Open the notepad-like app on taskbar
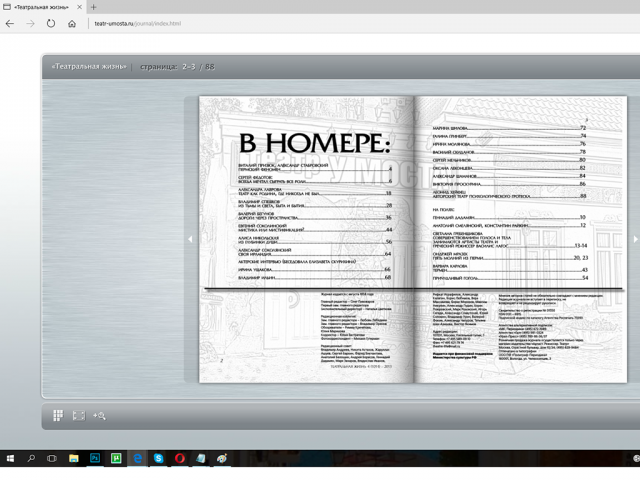Viewport: 640px width, 480px height. point(201,458)
